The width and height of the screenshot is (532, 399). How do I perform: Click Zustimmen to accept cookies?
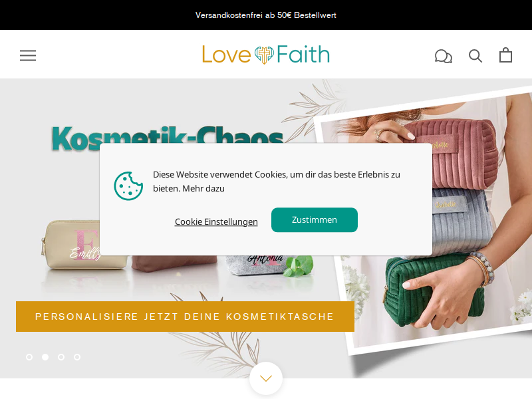314,220
